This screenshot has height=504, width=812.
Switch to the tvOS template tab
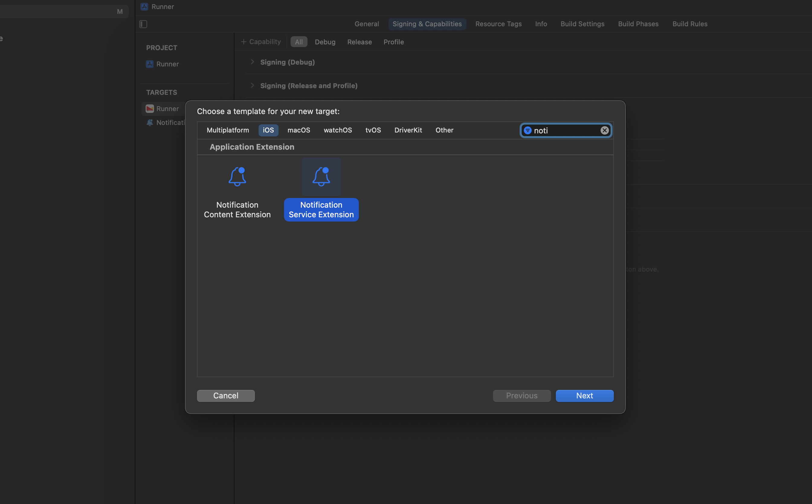[373, 130]
